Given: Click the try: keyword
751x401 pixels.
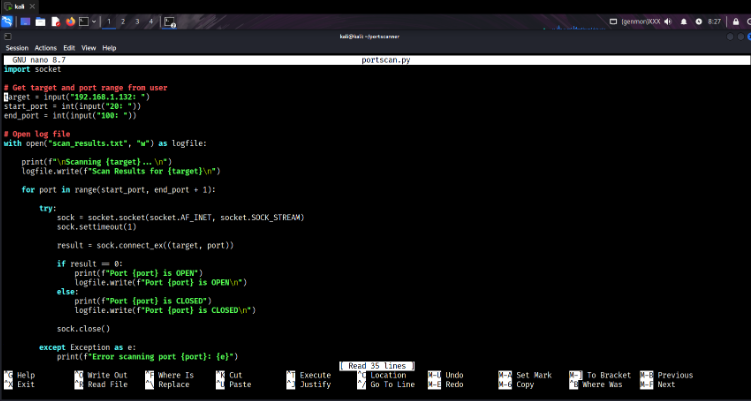Looking at the screenshot, I should 48,208.
